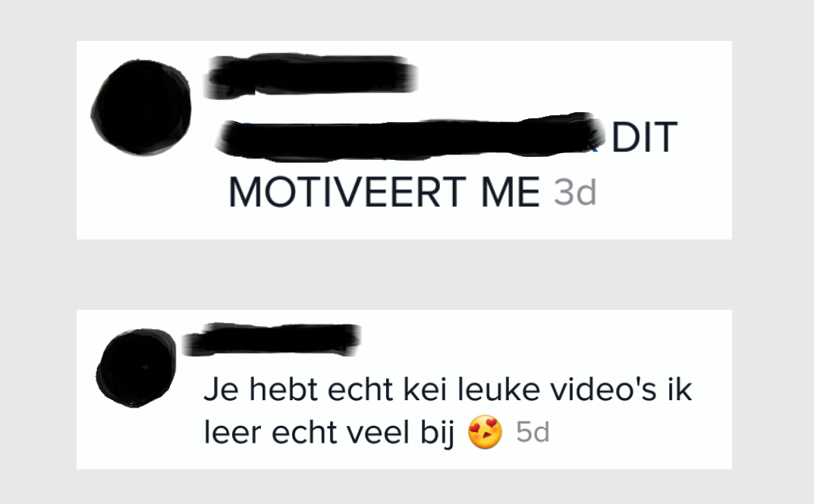Click the blacked-out avatar of the bottom comment
The height and width of the screenshot is (504, 814).
pyautogui.click(x=136, y=368)
